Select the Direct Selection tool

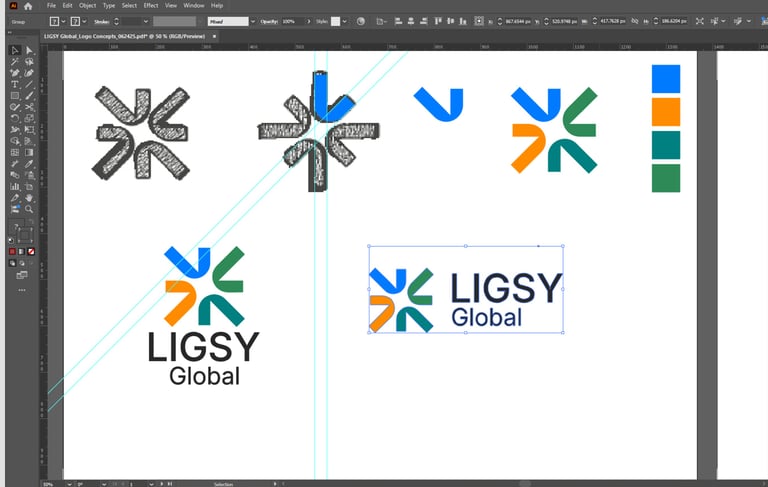(x=29, y=50)
